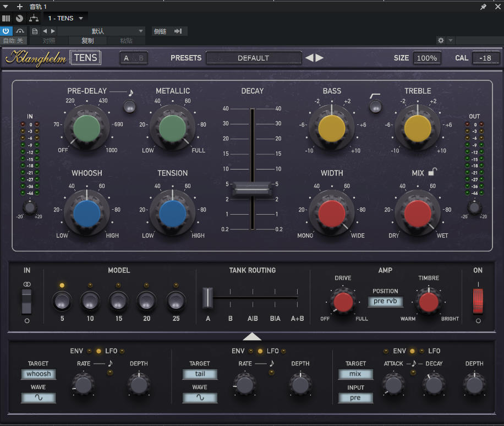Click the DECAY fader handle
Viewport: 504px width, 426px height.
click(253, 188)
